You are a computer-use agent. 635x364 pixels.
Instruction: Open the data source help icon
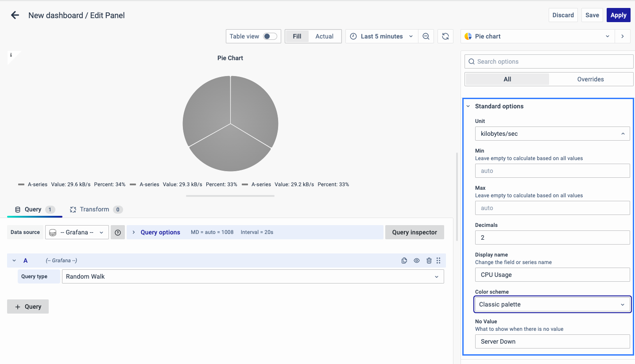pos(118,232)
